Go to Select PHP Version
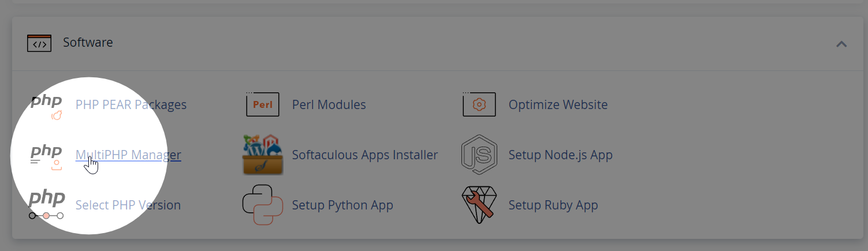The image size is (868, 251). pos(128,205)
